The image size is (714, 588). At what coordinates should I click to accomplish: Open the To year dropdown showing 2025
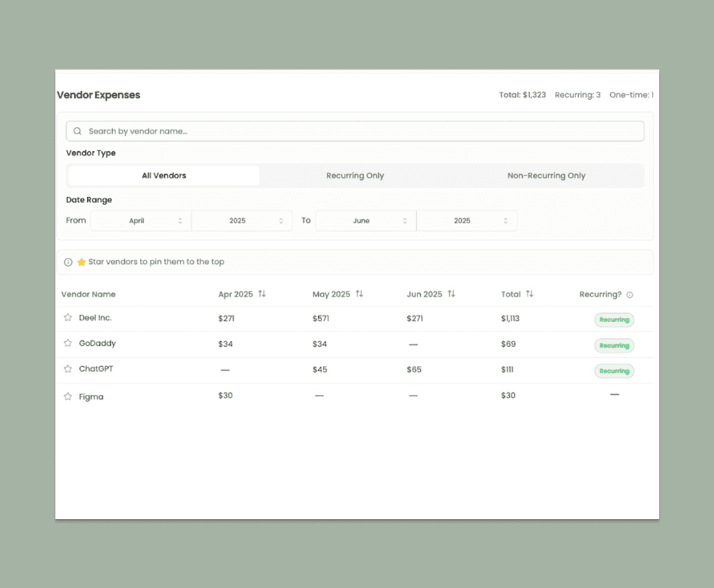467,220
